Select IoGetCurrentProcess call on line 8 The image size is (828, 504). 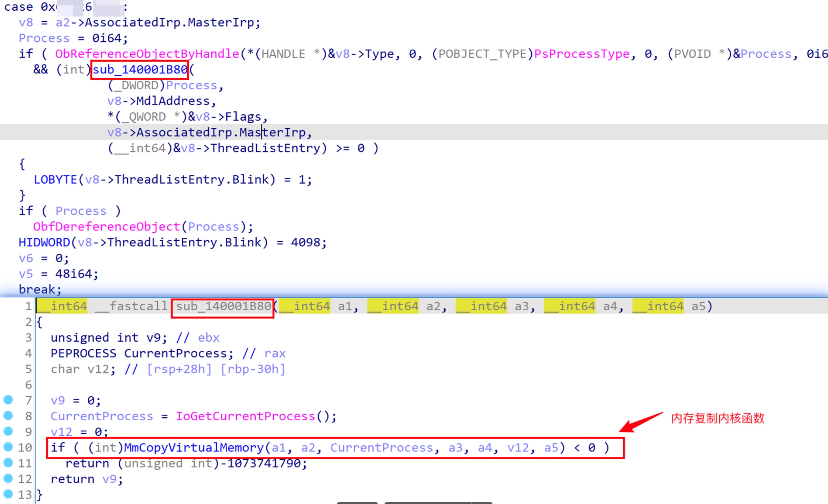pos(245,416)
